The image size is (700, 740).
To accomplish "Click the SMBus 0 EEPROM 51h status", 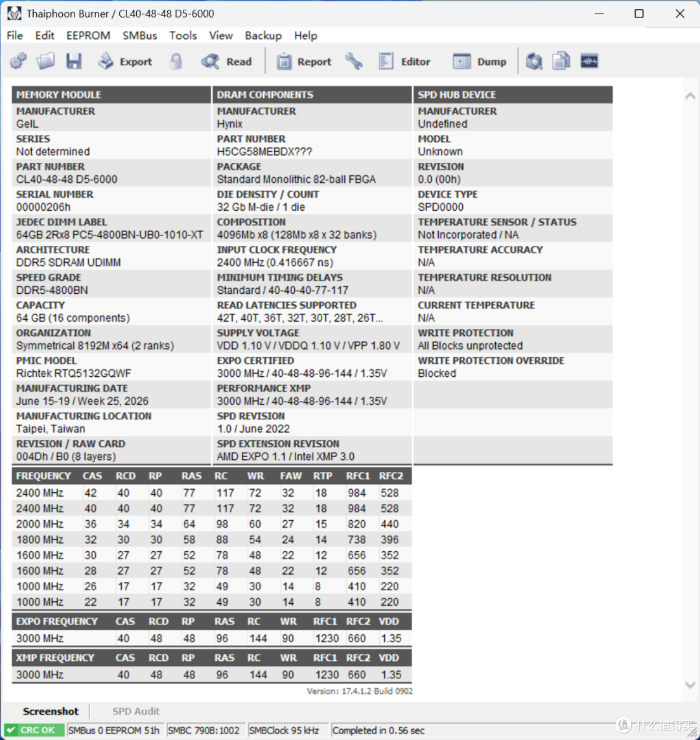I will pos(114,730).
